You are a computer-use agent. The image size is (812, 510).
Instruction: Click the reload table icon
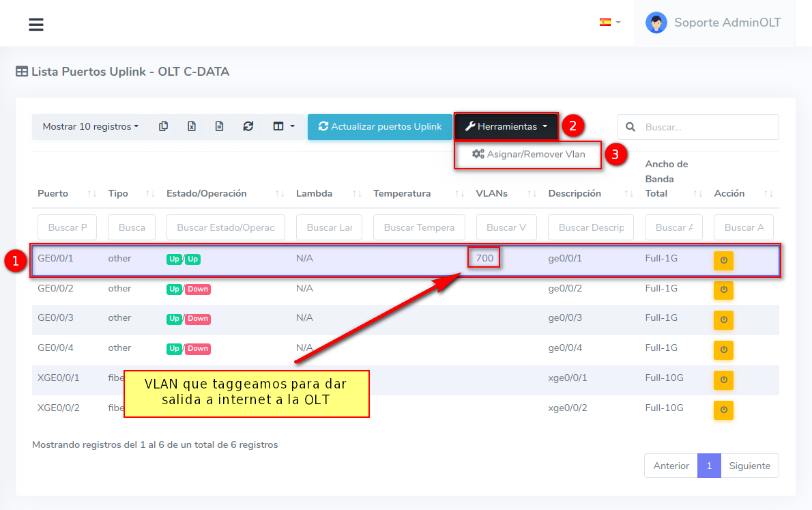[248, 126]
